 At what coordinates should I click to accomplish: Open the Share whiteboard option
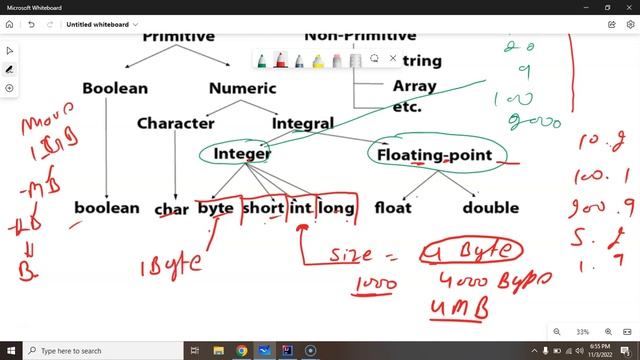[x=611, y=24]
